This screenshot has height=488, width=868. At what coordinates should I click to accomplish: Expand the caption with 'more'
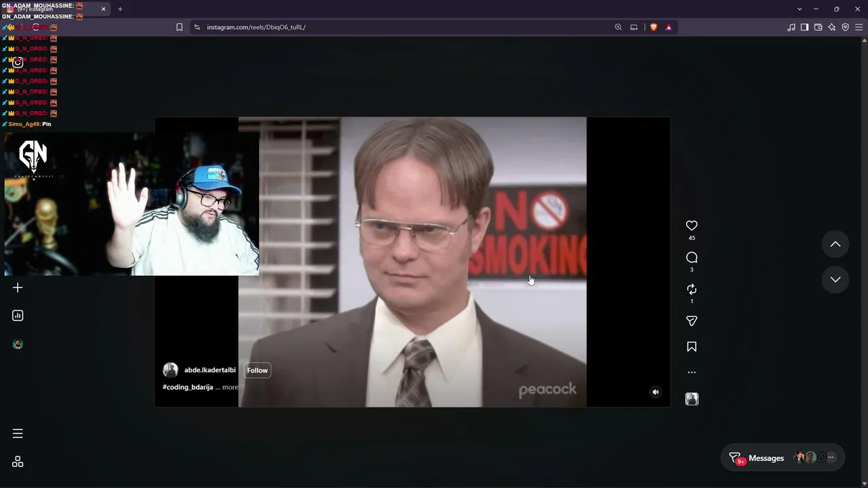[231, 387]
